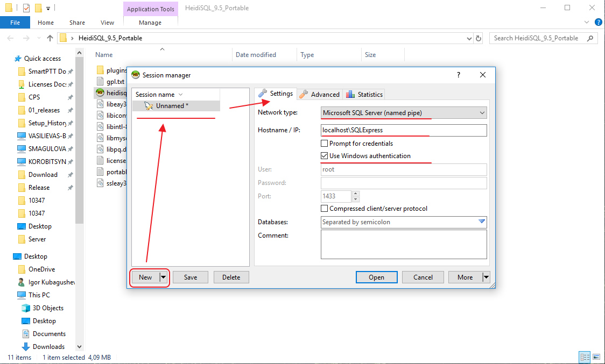Open 3D Objects in navigation pane
Image resolution: width=605 pixels, height=364 pixels.
pyautogui.click(x=48, y=308)
